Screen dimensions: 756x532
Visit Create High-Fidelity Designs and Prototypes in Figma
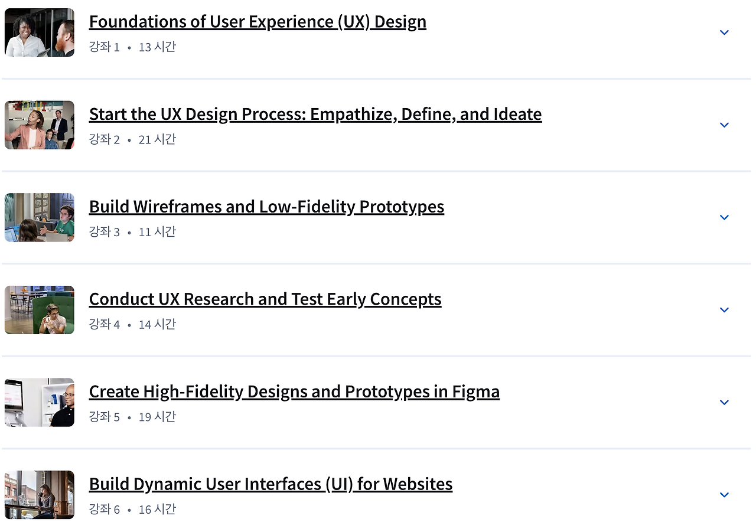(294, 391)
